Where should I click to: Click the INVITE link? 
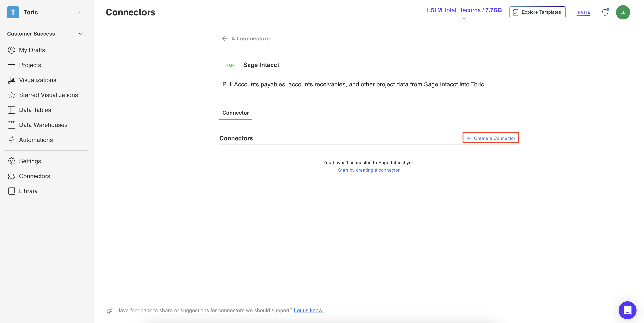[x=583, y=12]
